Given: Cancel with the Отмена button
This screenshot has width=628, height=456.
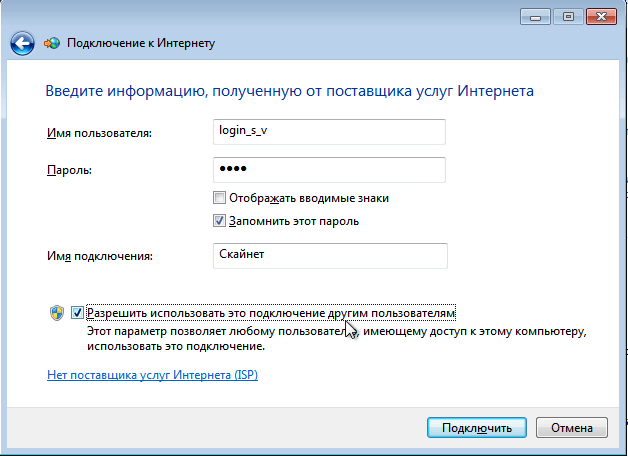Looking at the screenshot, I should click(571, 427).
